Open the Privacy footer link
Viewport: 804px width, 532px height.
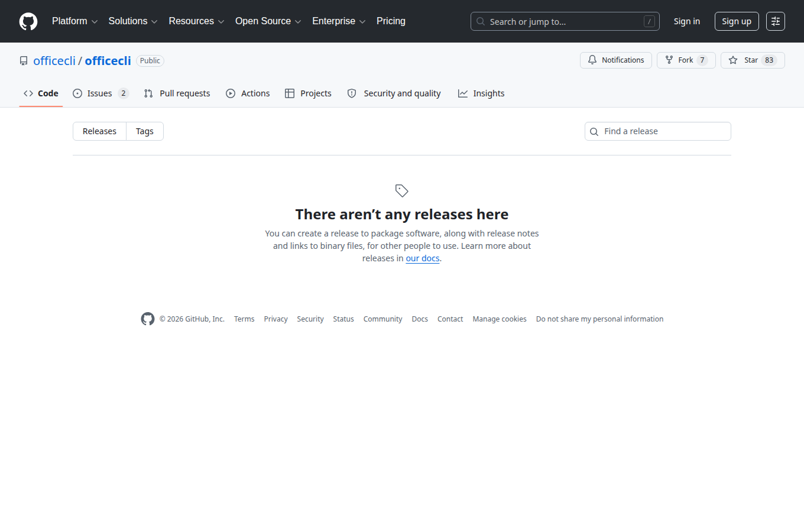point(276,319)
